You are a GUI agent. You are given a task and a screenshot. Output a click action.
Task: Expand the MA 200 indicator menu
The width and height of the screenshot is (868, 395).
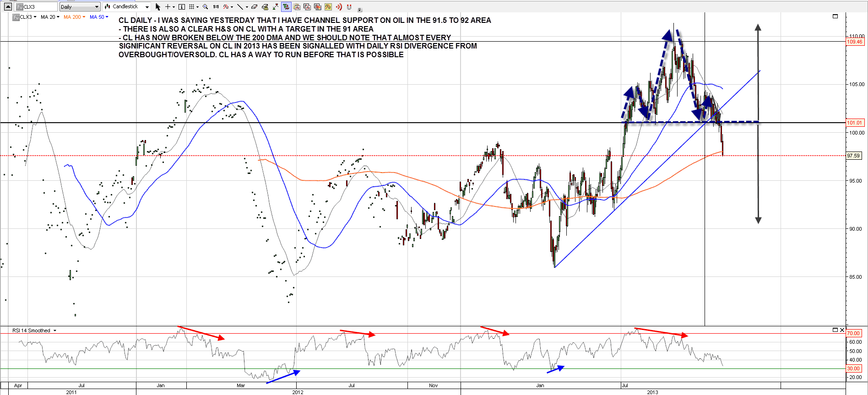[74, 17]
